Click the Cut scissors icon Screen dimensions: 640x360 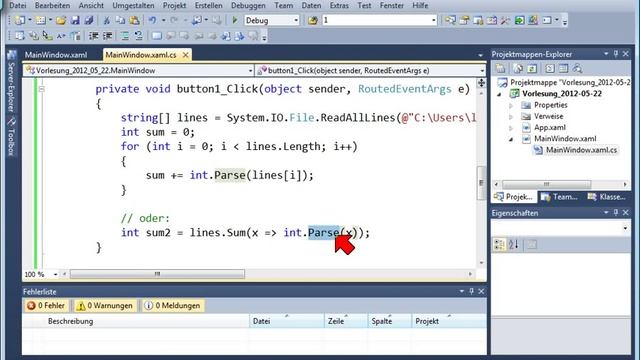click(107, 20)
